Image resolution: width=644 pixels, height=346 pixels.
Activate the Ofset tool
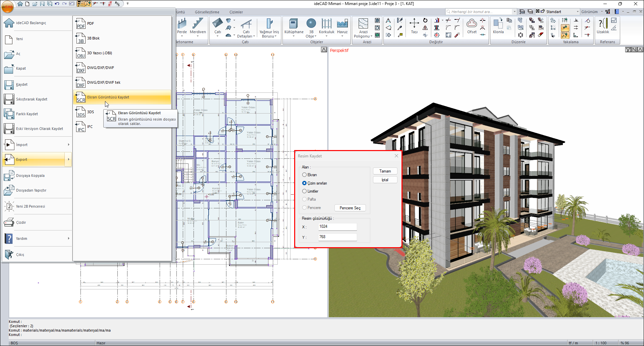(x=472, y=26)
